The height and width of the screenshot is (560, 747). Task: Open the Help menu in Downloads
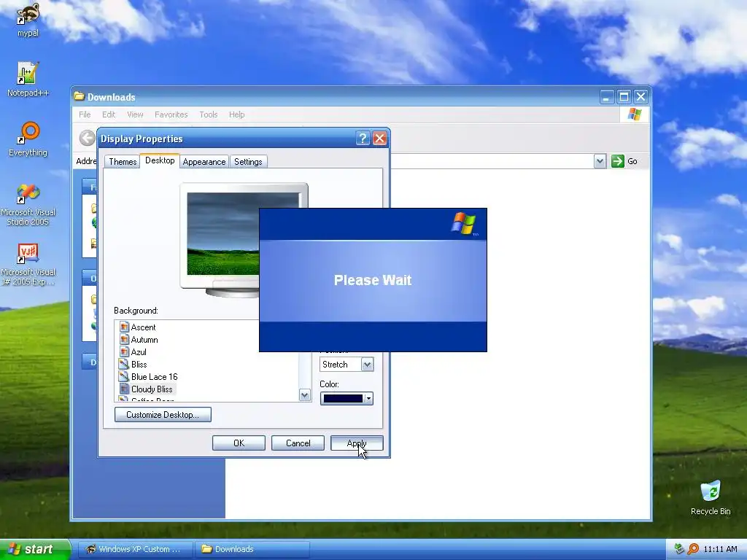(237, 114)
